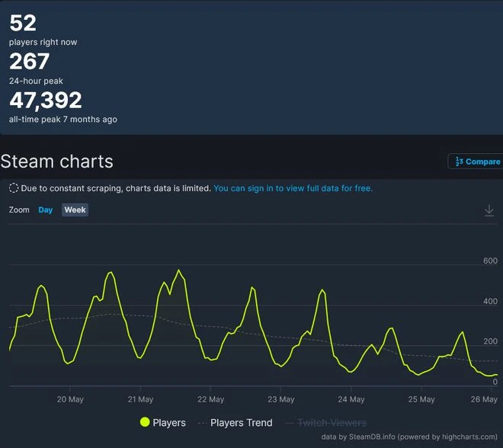Screen dimensions: 503x448
Task: Click the 52 players right now count
Action: (23, 23)
